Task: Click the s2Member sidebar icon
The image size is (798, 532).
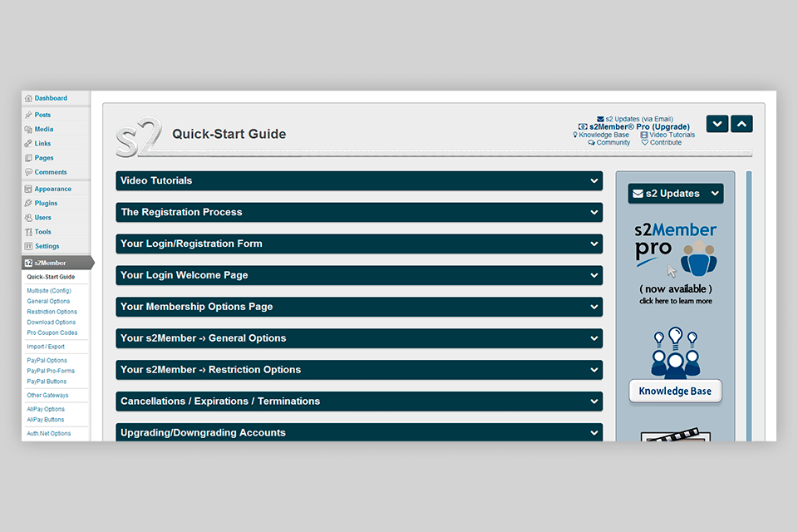Action: click(x=28, y=264)
